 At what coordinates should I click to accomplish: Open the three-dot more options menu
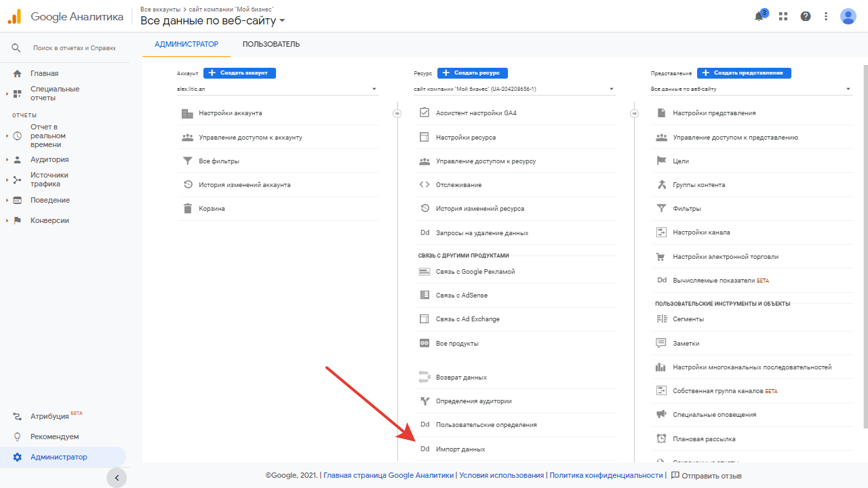(826, 16)
